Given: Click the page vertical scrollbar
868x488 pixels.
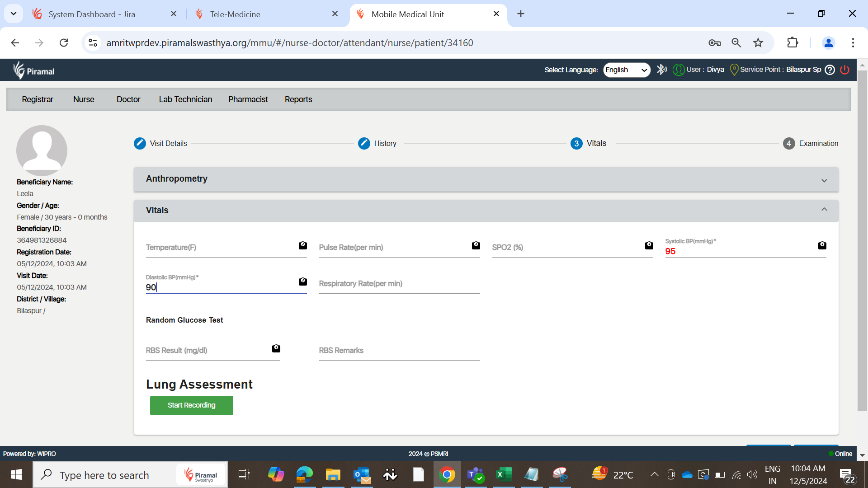Looking at the screenshot, I should point(862,241).
